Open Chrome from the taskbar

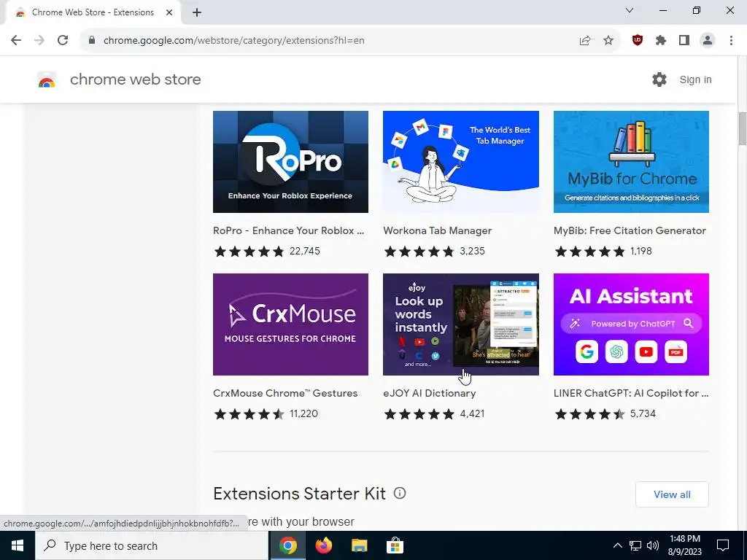click(x=287, y=545)
